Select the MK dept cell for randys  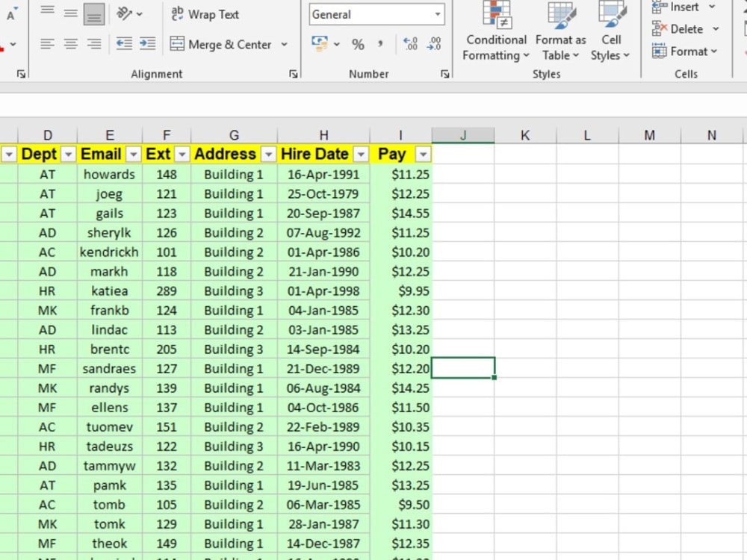tap(48, 388)
